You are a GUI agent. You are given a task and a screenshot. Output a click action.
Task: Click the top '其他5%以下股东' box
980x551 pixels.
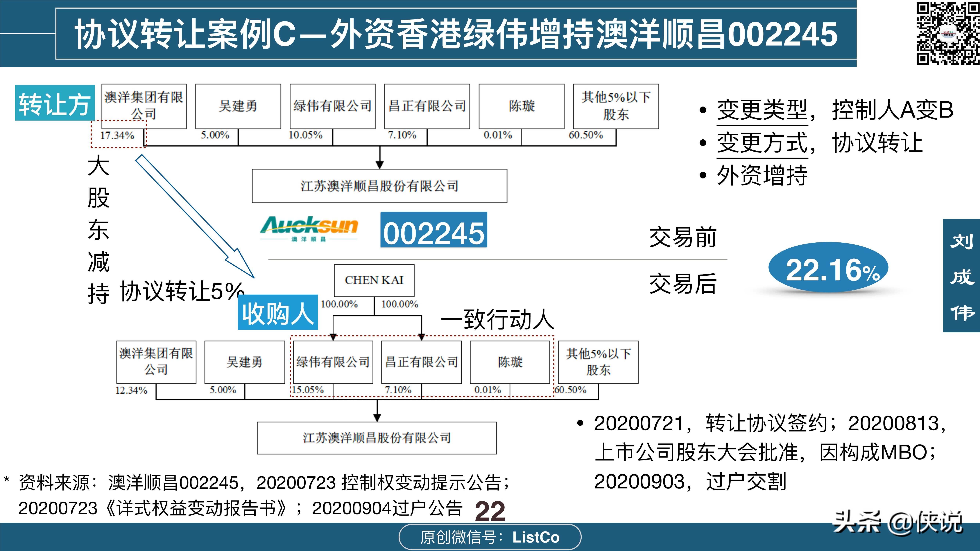616,107
